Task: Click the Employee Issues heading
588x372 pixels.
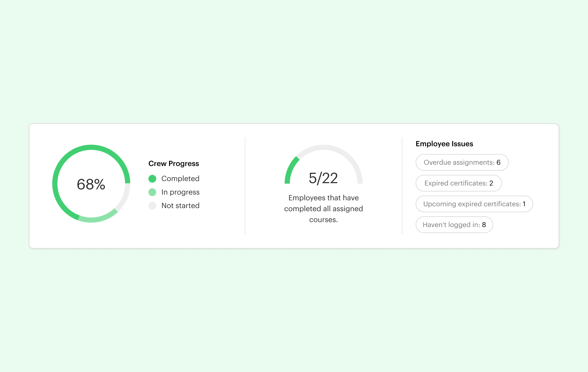Action: point(444,144)
